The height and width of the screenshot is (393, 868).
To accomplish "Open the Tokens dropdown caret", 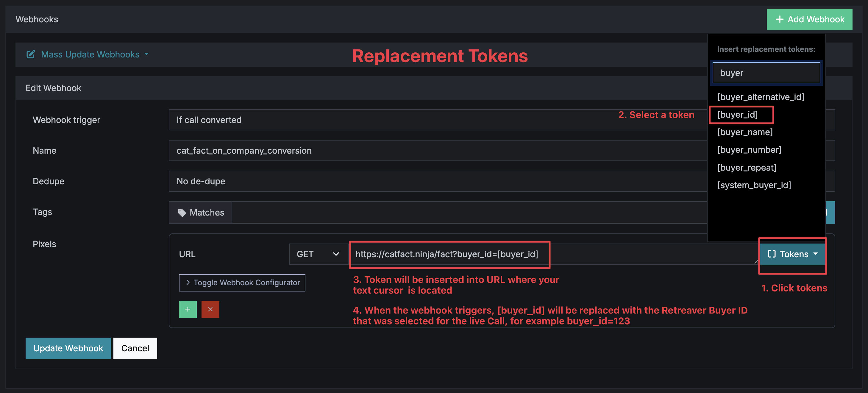I will [815, 254].
